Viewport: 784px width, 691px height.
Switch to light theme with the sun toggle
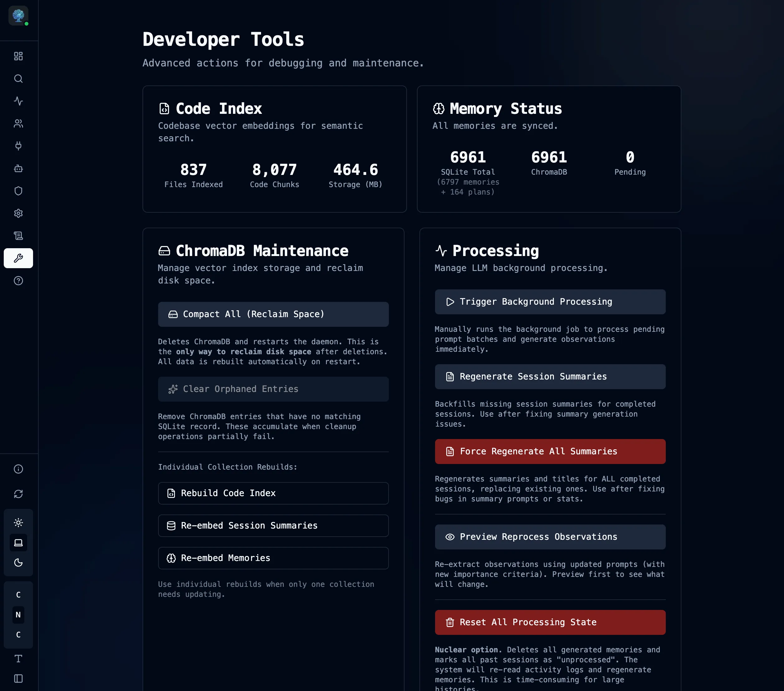pyautogui.click(x=18, y=522)
